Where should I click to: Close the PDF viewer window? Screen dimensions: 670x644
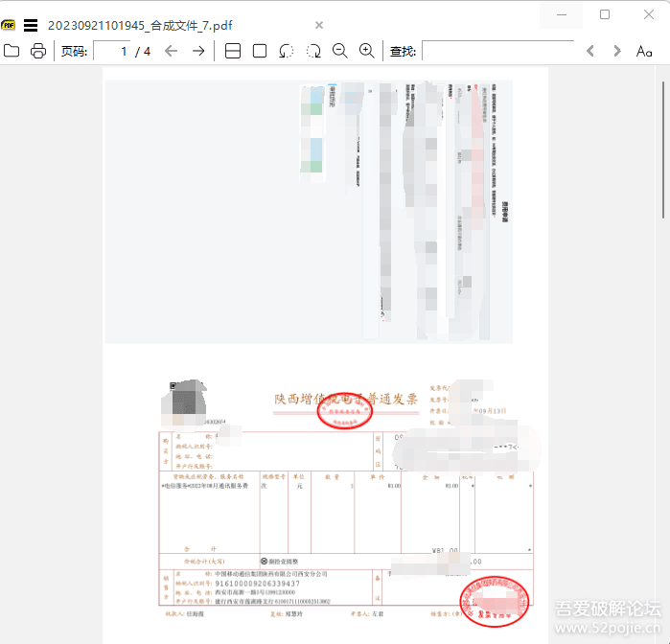coord(649,15)
